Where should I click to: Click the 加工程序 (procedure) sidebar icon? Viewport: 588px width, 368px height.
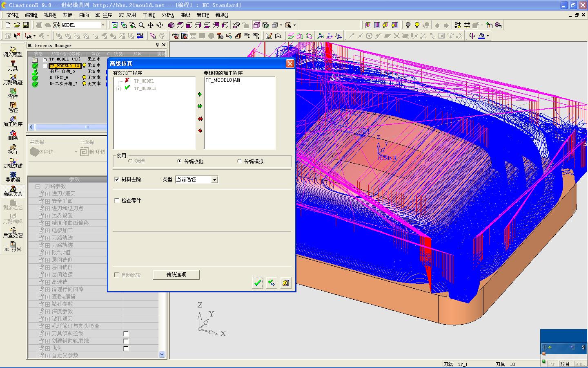[x=13, y=121]
